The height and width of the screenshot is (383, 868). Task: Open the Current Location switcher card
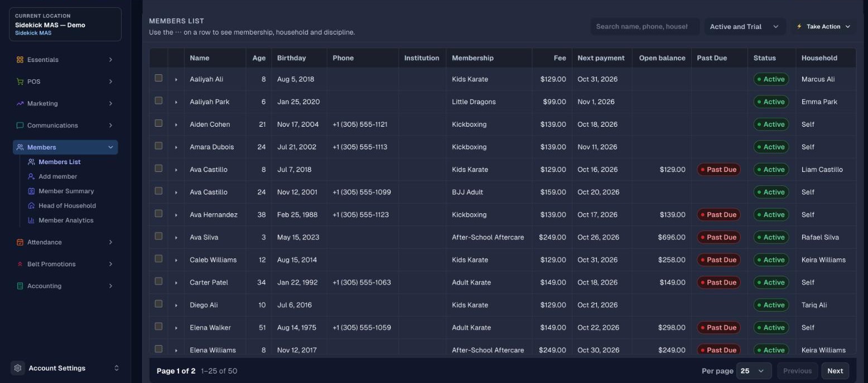[65, 24]
